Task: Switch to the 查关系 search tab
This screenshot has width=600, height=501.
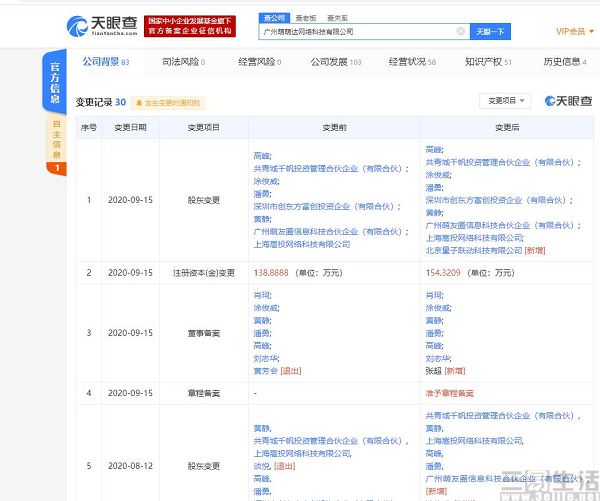Action: [337, 18]
